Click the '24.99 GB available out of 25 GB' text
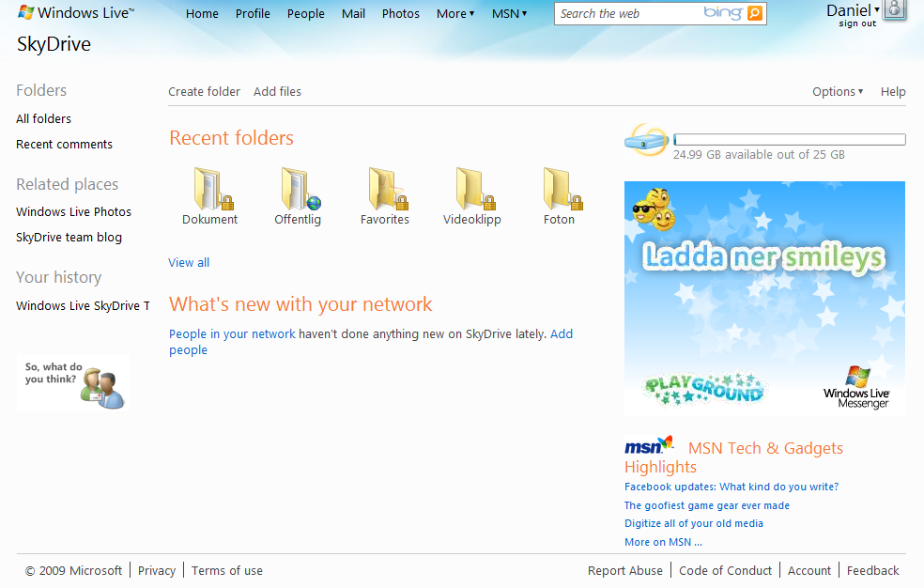The height and width of the screenshot is (588, 924). click(759, 154)
